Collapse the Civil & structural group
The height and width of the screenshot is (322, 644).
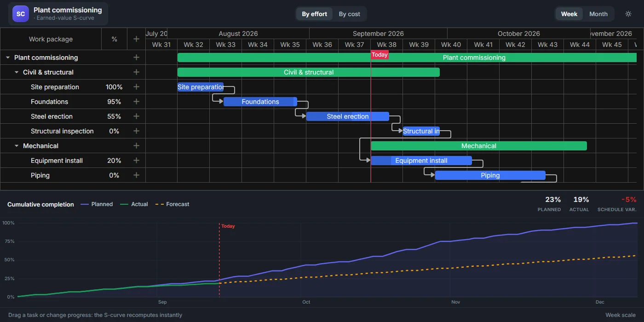[17, 72]
